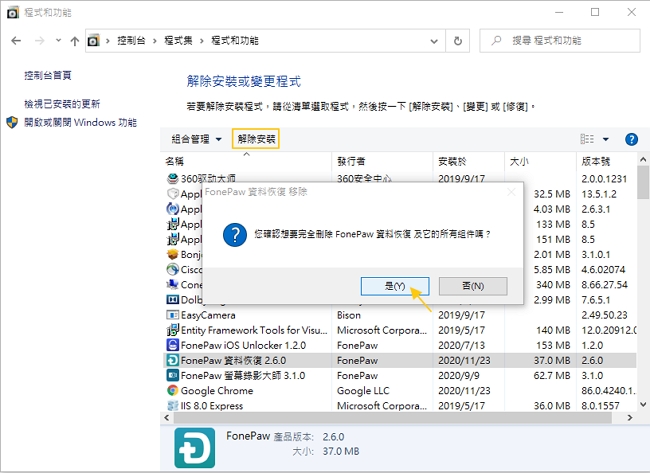Select the 360驱动大师 program icon
The height and width of the screenshot is (473, 650).
[x=172, y=179]
